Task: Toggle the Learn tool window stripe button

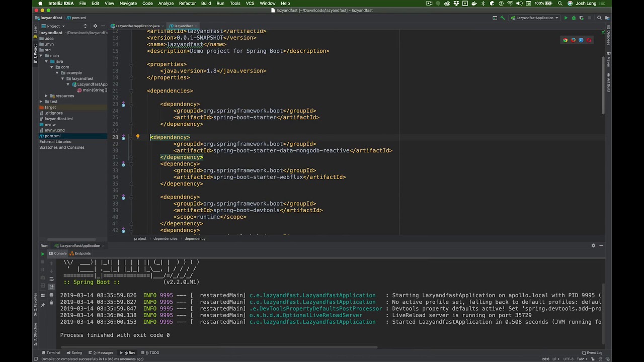Action: 35,31
